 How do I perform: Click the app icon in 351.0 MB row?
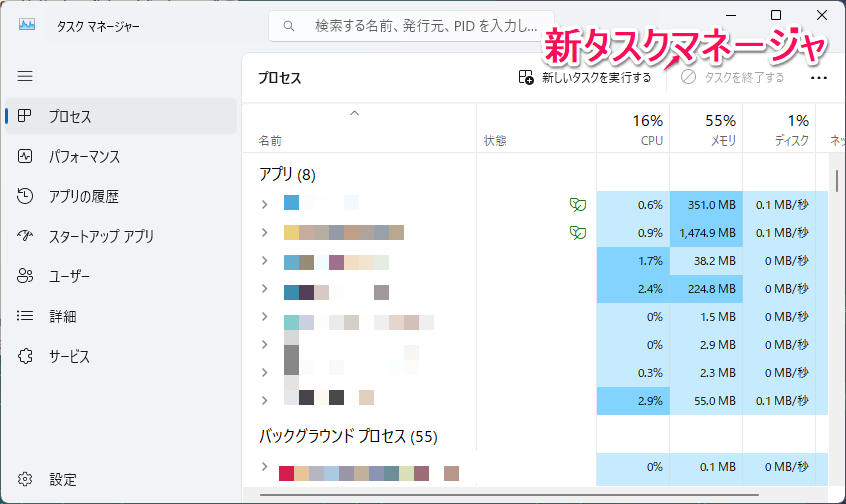pyautogui.click(x=291, y=202)
